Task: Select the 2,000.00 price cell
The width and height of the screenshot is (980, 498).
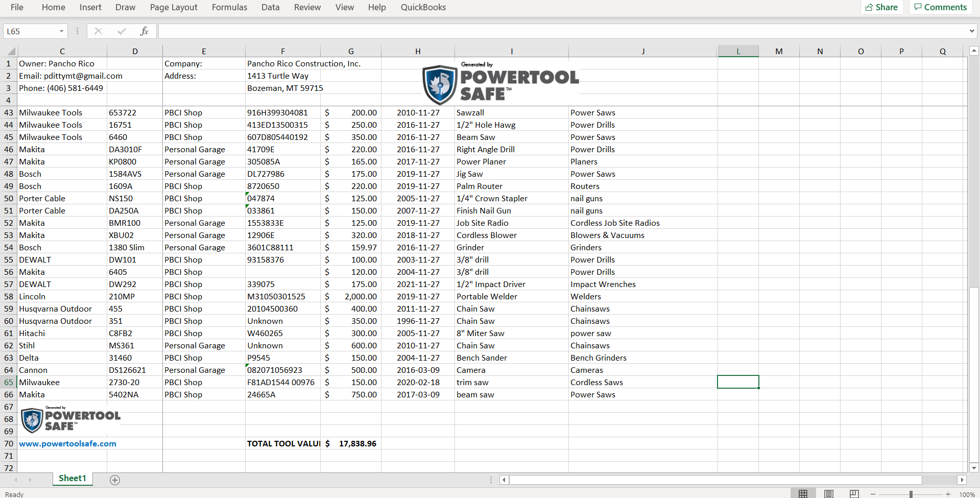Action: [x=351, y=296]
